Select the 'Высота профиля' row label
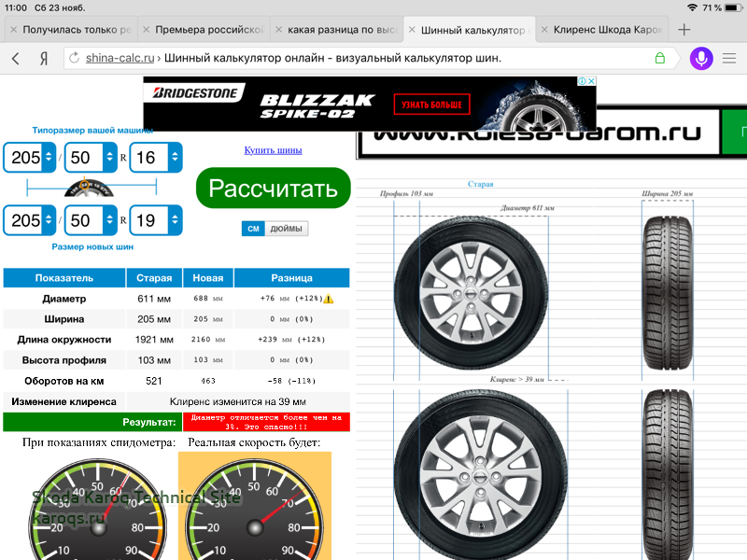The height and width of the screenshot is (560, 747). [x=64, y=360]
